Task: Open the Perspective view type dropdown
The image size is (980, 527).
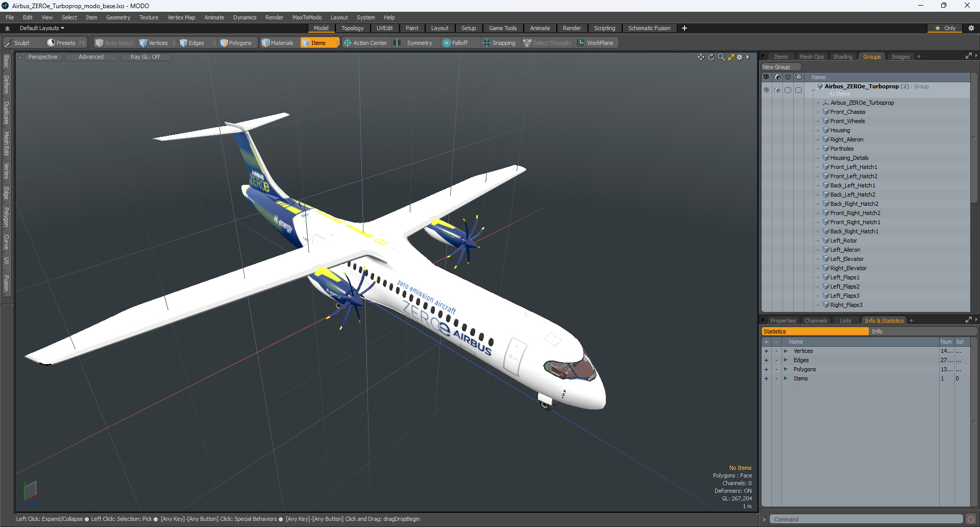Action: (43, 57)
